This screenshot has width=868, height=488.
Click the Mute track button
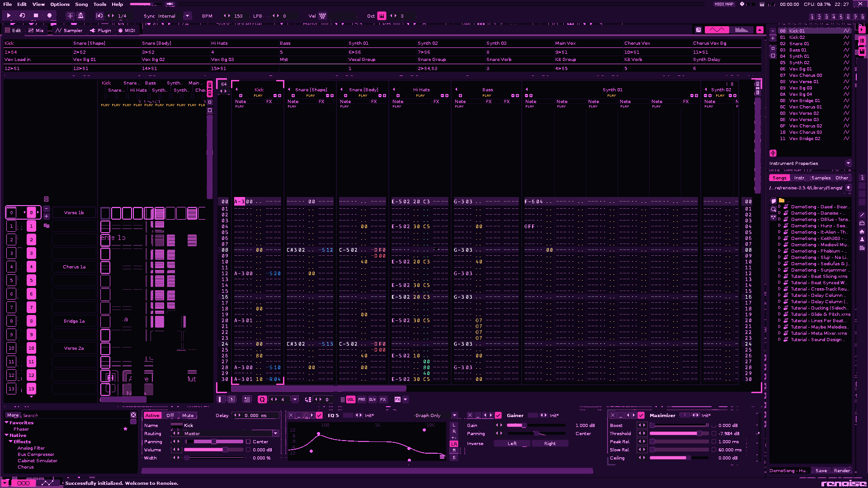pyautogui.click(x=188, y=416)
